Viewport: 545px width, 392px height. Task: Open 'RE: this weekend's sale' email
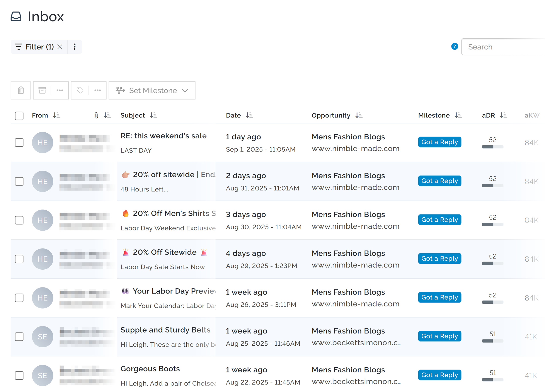[x=163, y=136]
